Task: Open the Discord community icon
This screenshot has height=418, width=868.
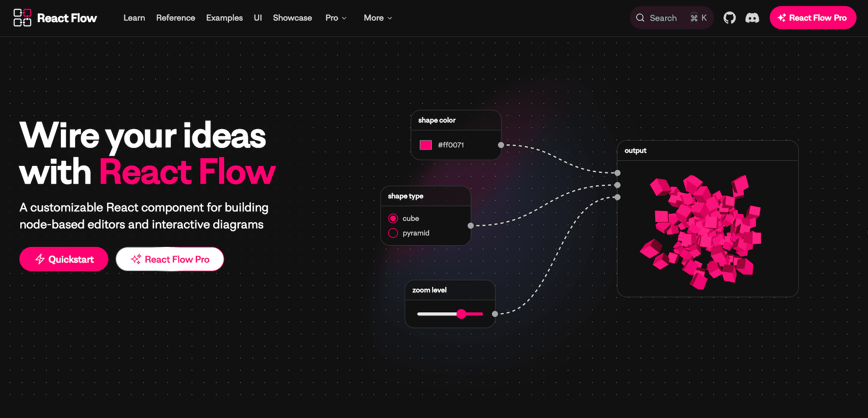Action: [x=752, y=18]
